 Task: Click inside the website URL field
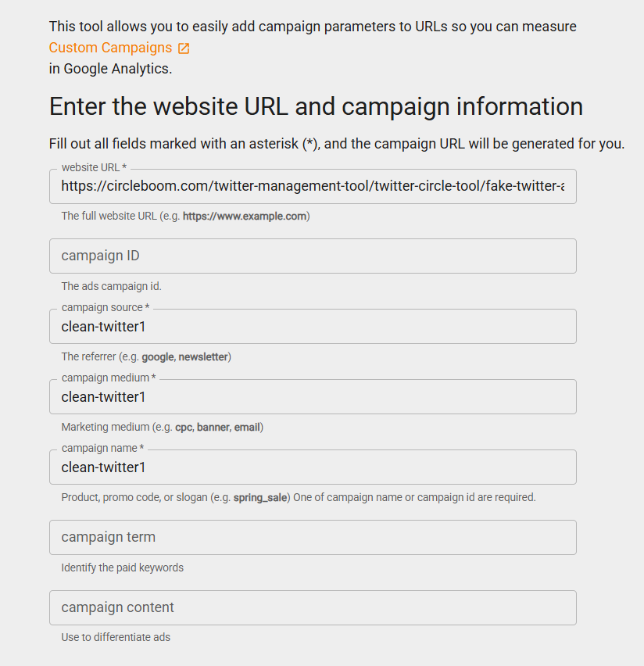(313, 186)
